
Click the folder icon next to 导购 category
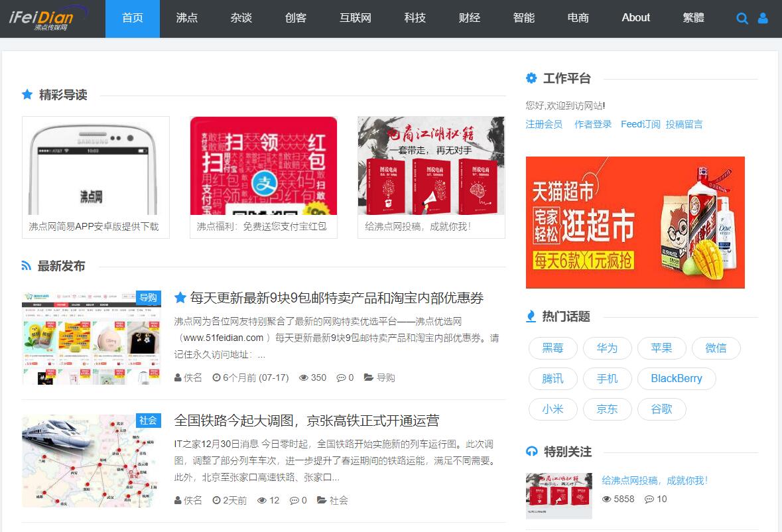click(369, 377)
